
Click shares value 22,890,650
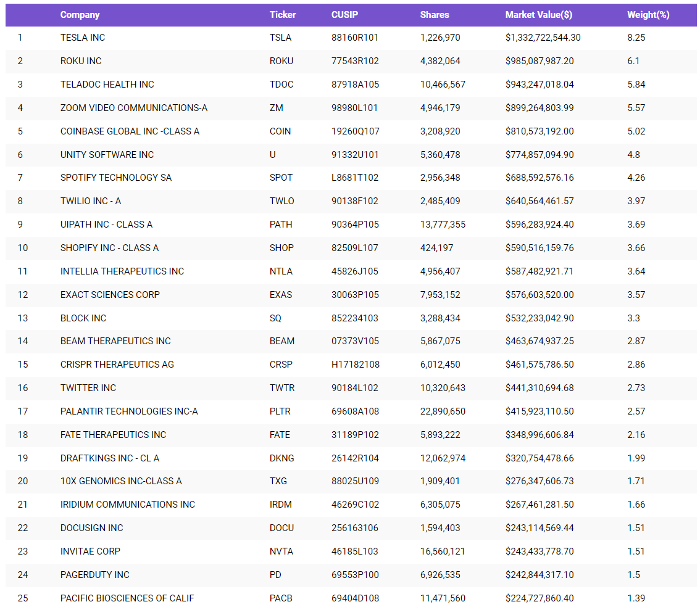click(443, 411)
